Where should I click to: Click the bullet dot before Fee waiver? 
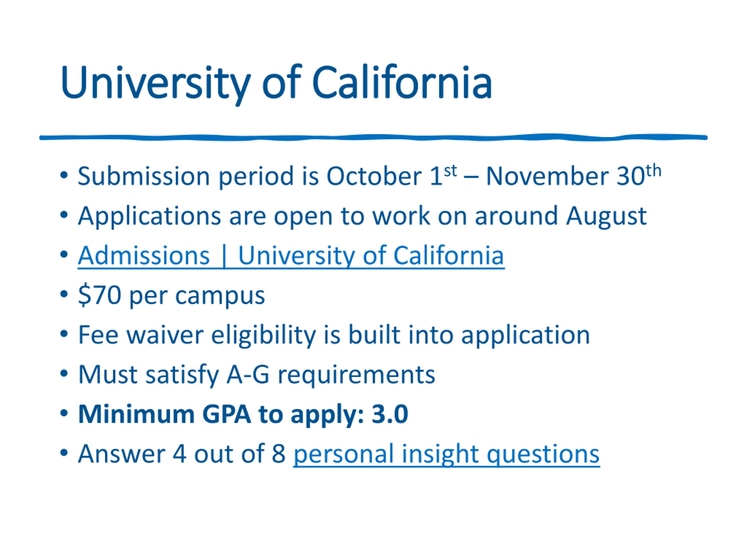[x=64, y=334]
